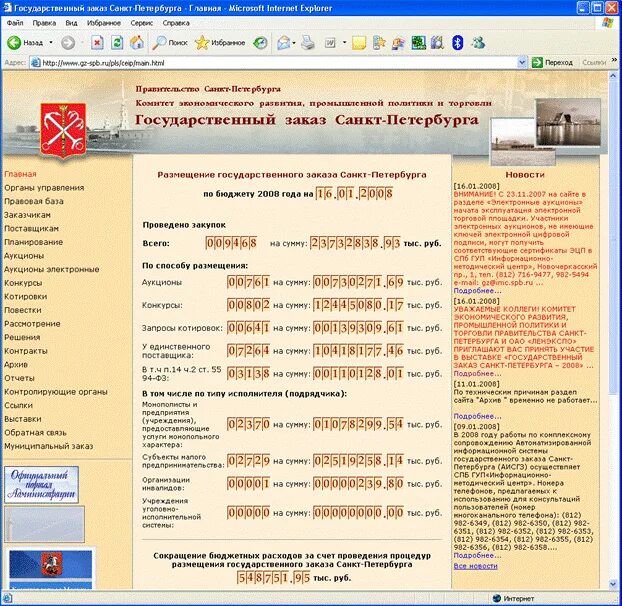This screenshot has width=622, height=606.
Task: Open the Конкурсы sidebar link
Action: (x=23, y=283)
